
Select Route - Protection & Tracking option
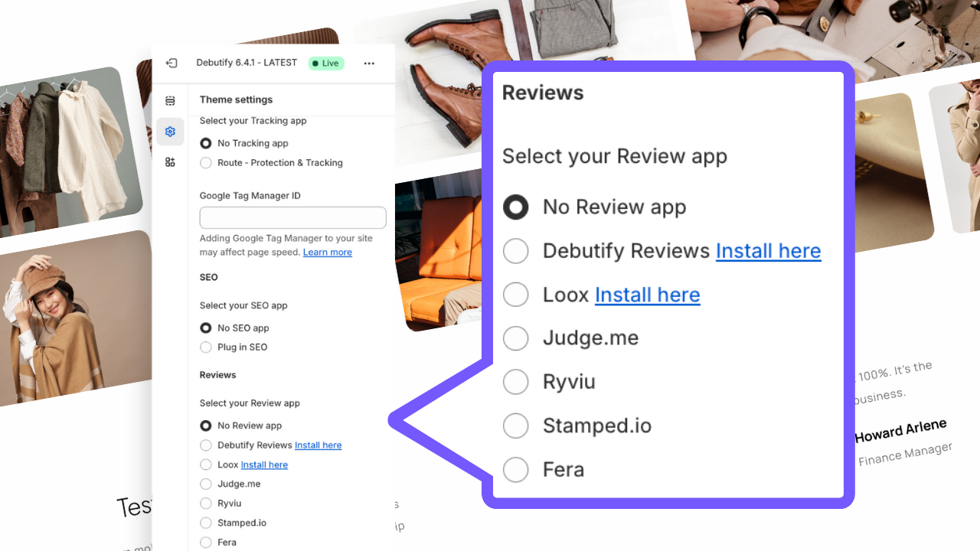pos(271,163)
